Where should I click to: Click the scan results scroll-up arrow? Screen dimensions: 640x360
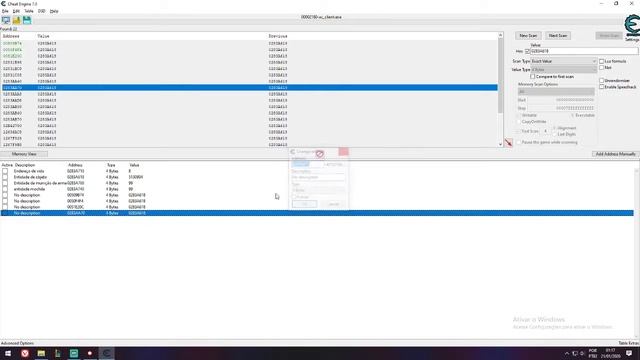[500, 36]
